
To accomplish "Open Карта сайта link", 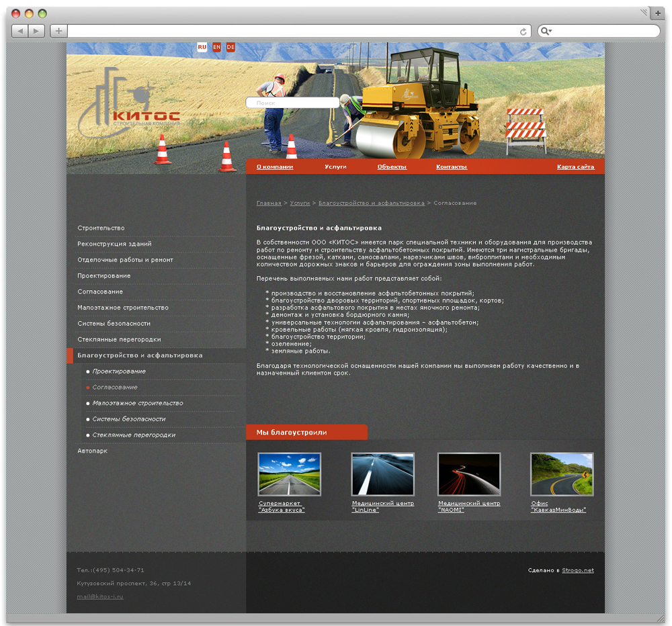I will pos(575,167).
